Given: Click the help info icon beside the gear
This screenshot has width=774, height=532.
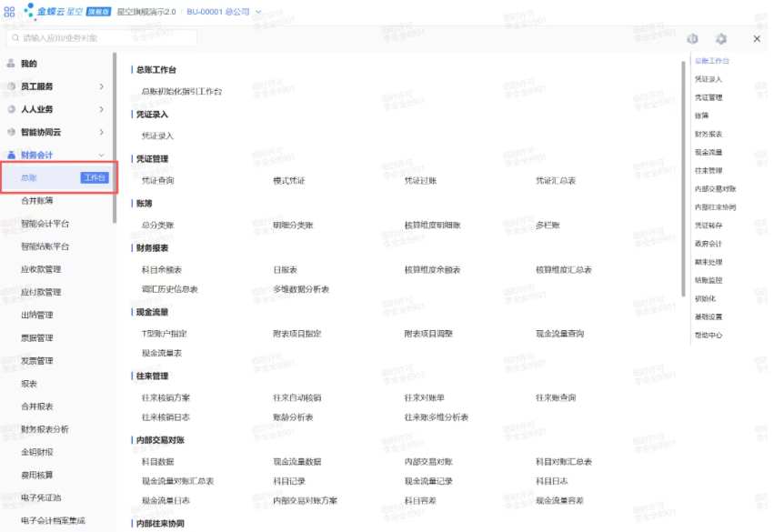Looking at the screenshot, I should pyautogui.click(x=692, y=39).
